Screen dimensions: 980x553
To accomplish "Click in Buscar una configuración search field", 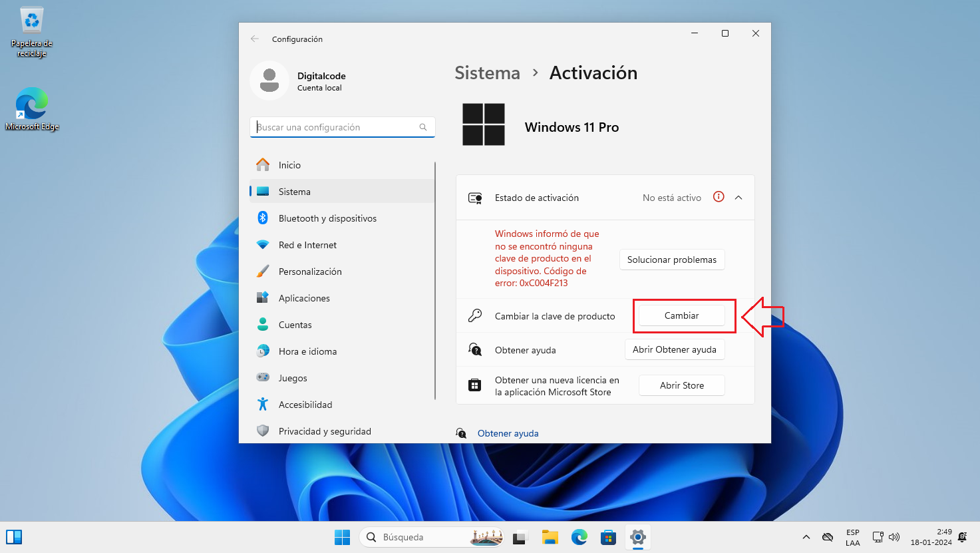I will click(x=342, y=127).
